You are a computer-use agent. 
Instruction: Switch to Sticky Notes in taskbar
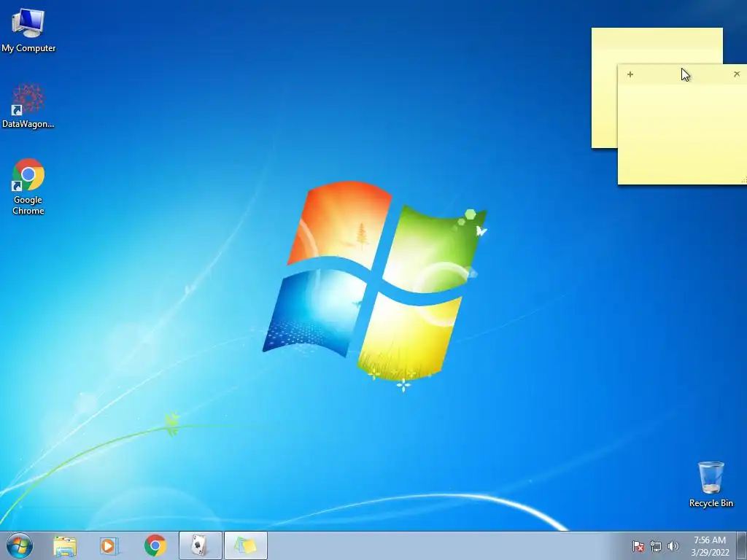coord(245,545)
